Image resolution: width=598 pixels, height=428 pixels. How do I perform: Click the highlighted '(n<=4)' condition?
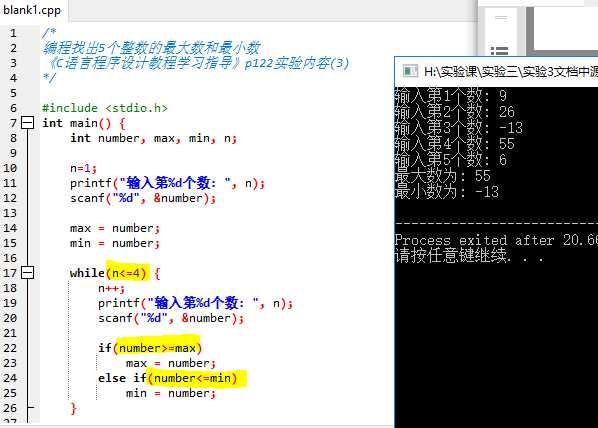[128, 273]
